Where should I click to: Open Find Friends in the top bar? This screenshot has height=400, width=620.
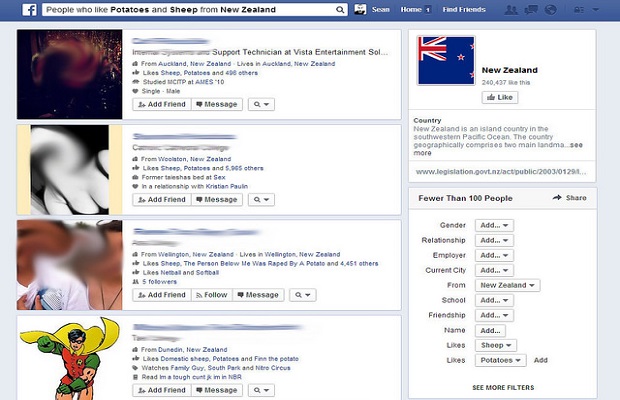pos(464,9)
